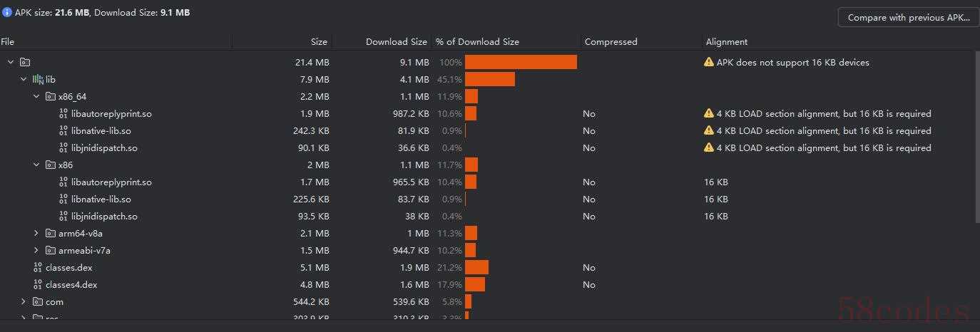Collapse the x86_64 folder
The image size is (980, 332).
coord(36,96)
